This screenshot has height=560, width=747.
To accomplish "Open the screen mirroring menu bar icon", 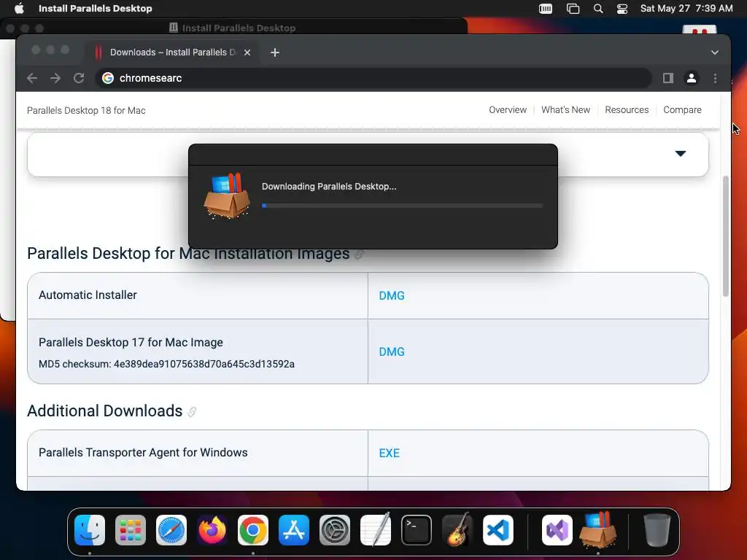I will tap(573, 9).
